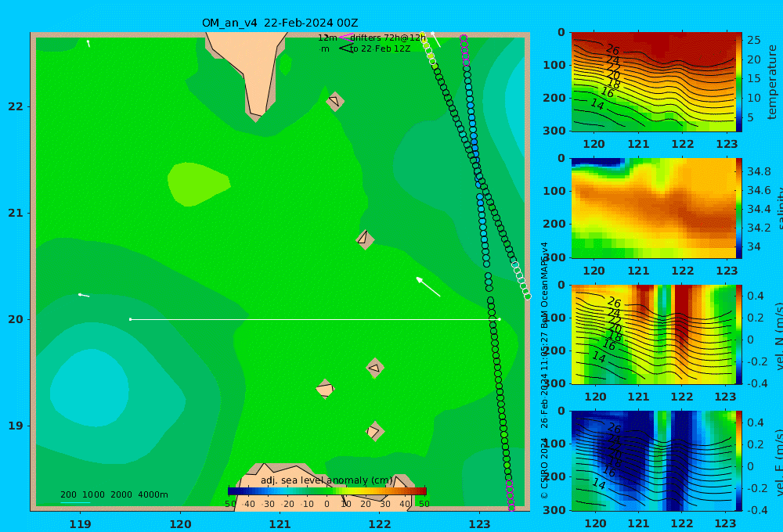Viewport: 783px width, 532px height.
Task: Click the 'to 22 Feb 12Z' legend text
Action: [380, 49]
